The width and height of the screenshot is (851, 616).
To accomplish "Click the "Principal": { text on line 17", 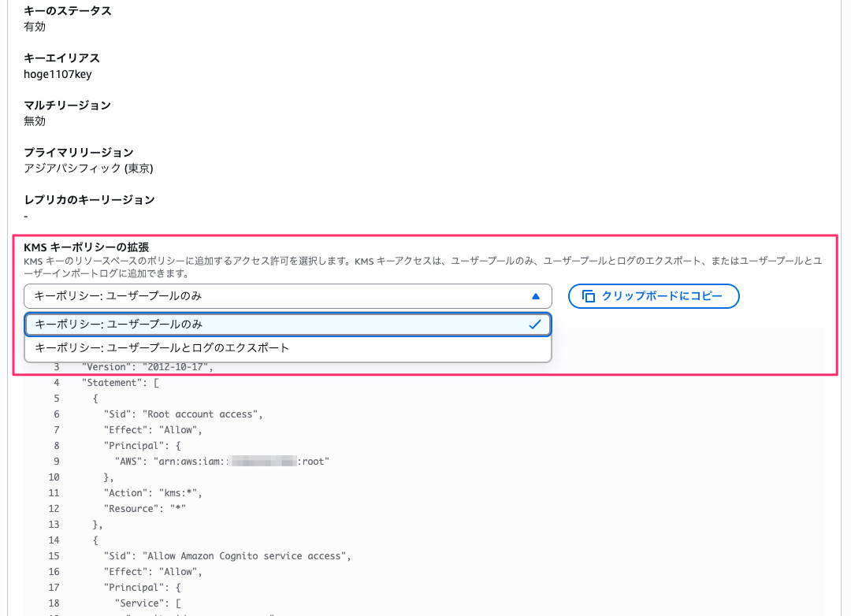I will point(142,587).
